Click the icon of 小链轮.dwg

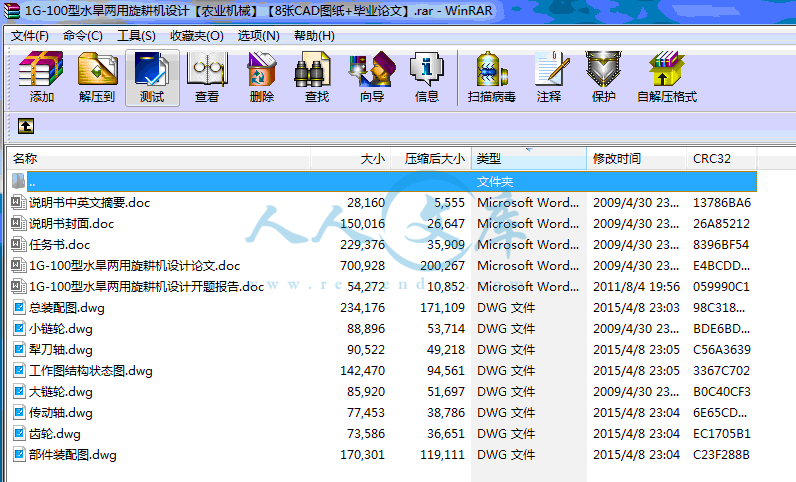click(19, 328)
